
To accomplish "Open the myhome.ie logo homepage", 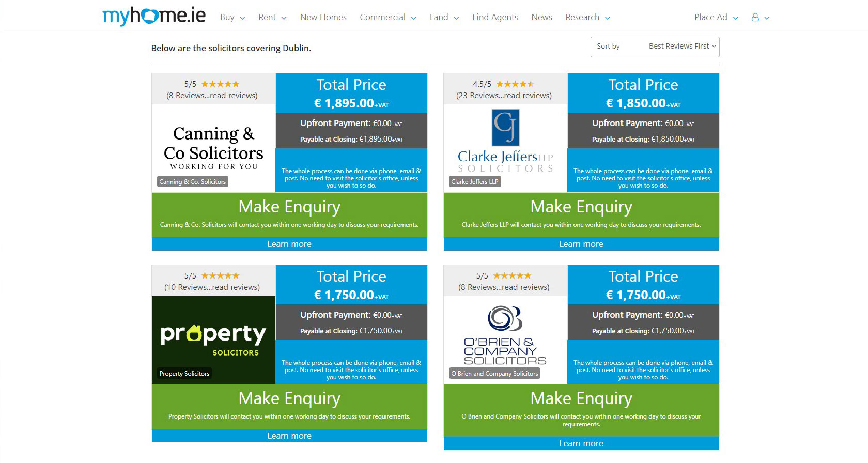I will 154,16.
